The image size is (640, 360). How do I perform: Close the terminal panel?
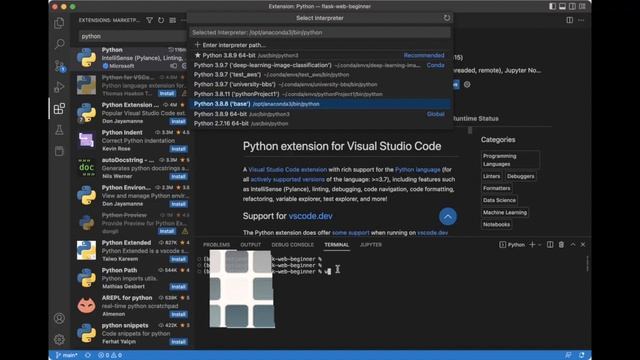click(583, 244)
